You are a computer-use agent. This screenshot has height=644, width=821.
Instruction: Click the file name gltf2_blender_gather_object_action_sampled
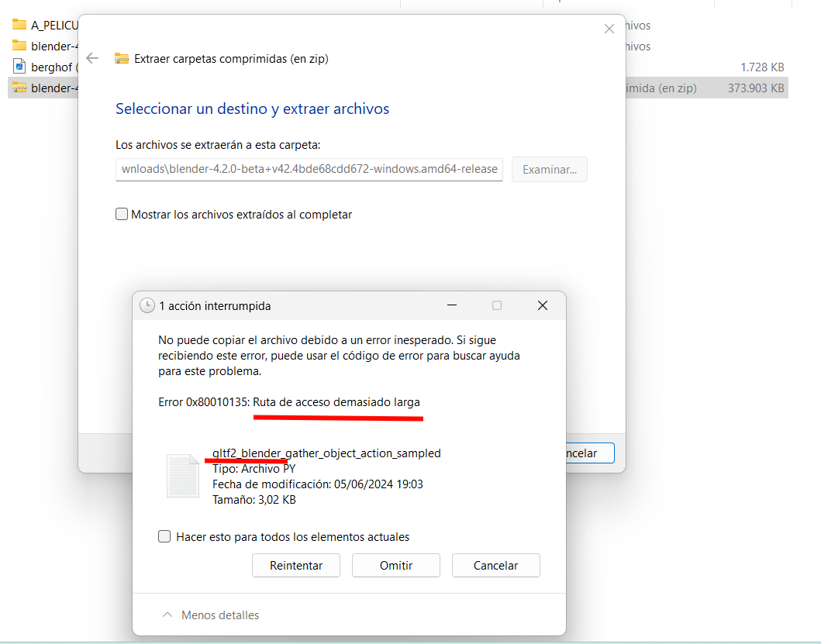click(326, 453)
